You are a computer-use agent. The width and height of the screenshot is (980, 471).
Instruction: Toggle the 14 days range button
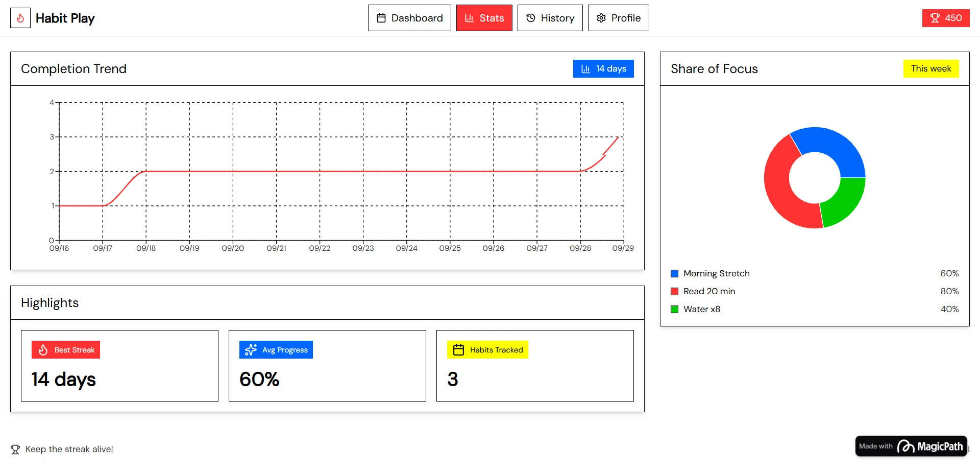click(x=603, y=69)
